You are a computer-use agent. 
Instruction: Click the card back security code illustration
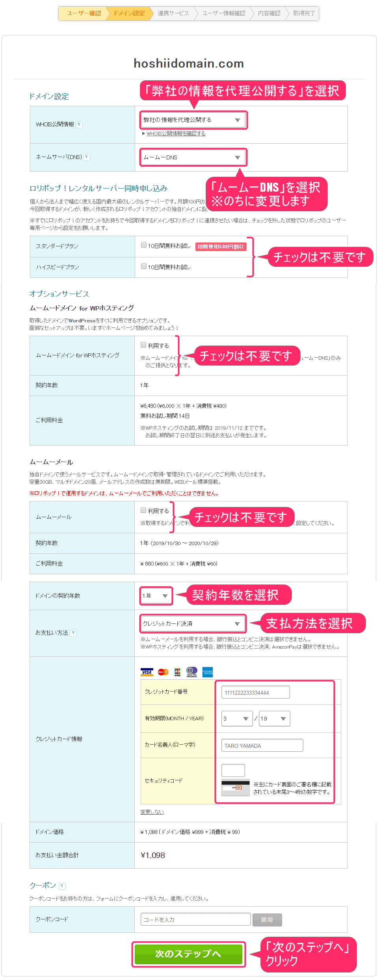coord(236,787)
